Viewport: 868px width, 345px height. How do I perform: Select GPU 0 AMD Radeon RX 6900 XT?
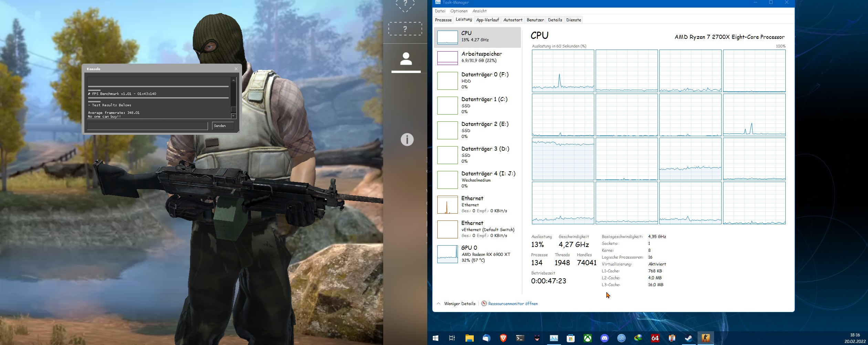click(x=478, y=254)
